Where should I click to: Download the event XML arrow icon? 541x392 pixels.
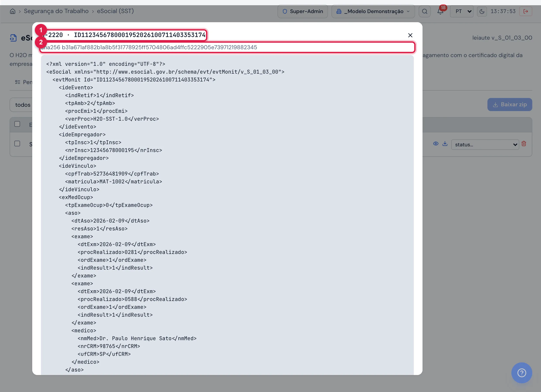[445, 144]
